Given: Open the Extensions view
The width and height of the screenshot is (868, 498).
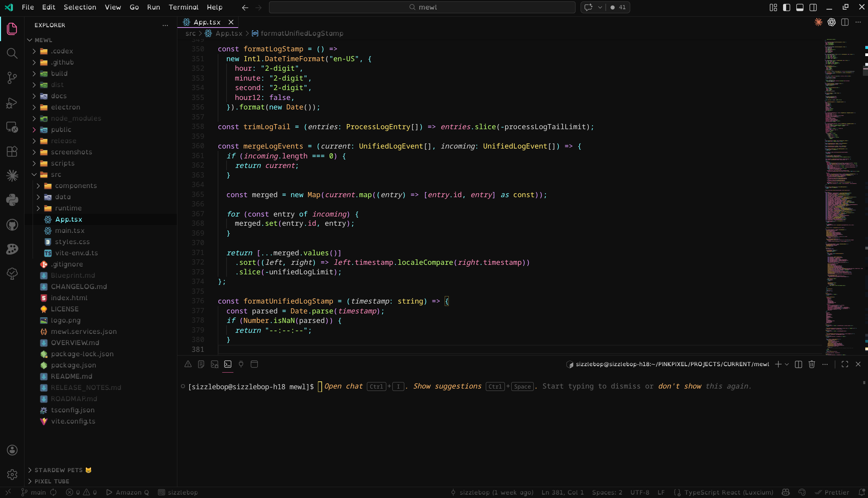Looking at the screenshot, I should (x=12, y=152).
